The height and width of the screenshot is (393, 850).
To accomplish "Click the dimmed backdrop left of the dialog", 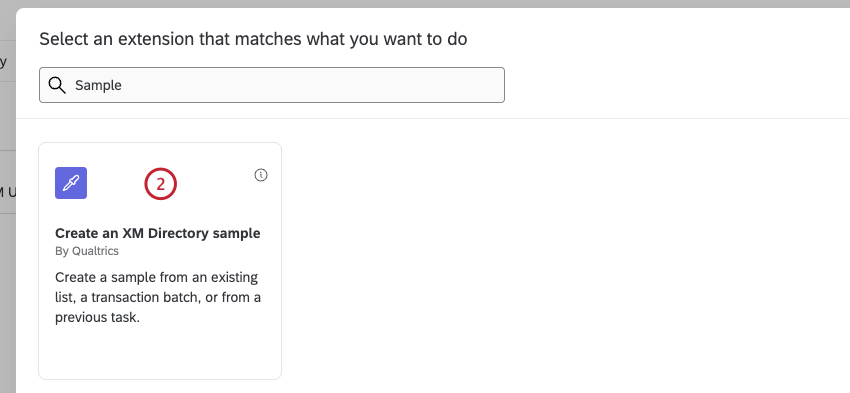I will click(8, 304).
